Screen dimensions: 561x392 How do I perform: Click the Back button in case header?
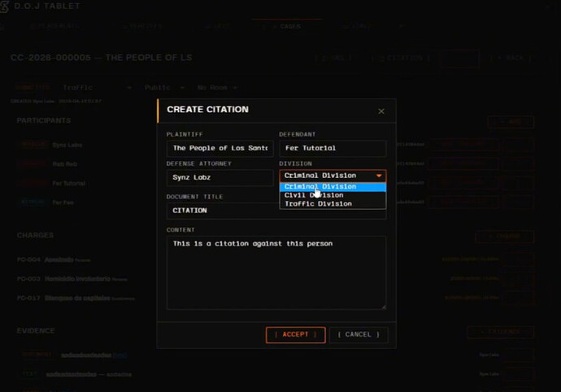coord(511,58)
